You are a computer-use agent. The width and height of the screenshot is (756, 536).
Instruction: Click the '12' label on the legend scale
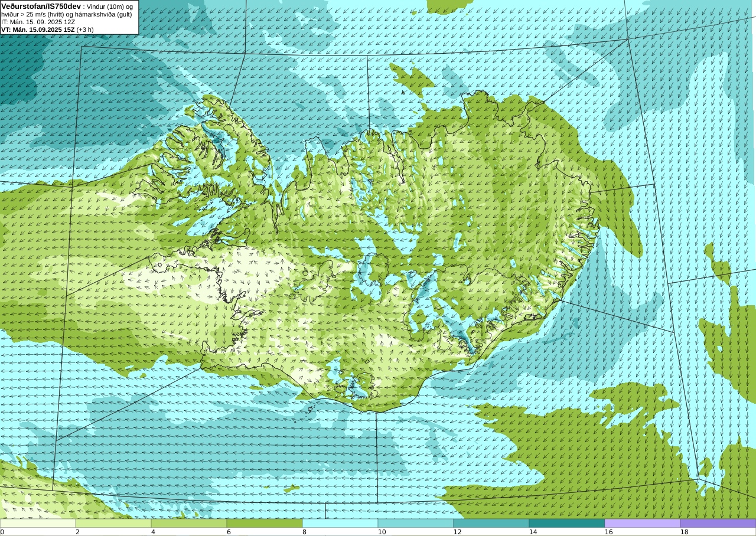(x=457, y=532)
